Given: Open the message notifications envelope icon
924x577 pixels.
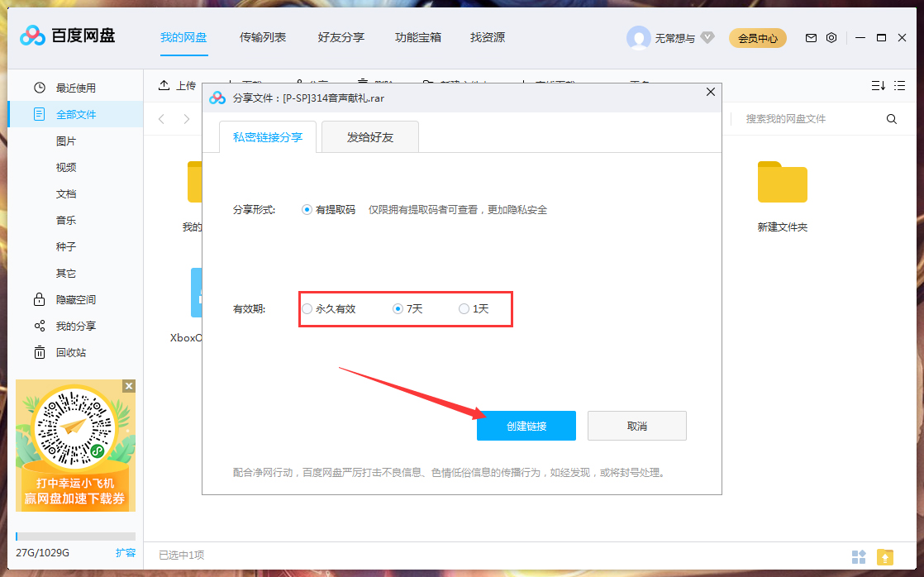Looking at the screenshot, I should [811, 37].
